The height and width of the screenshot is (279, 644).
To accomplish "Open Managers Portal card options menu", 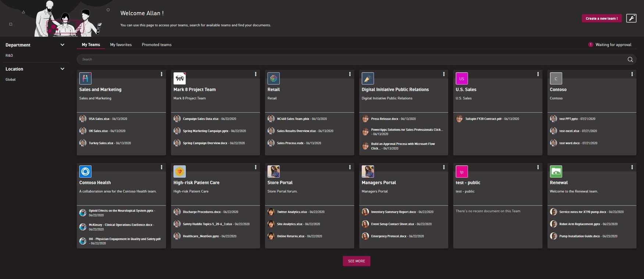I will (x=444, y=167).
